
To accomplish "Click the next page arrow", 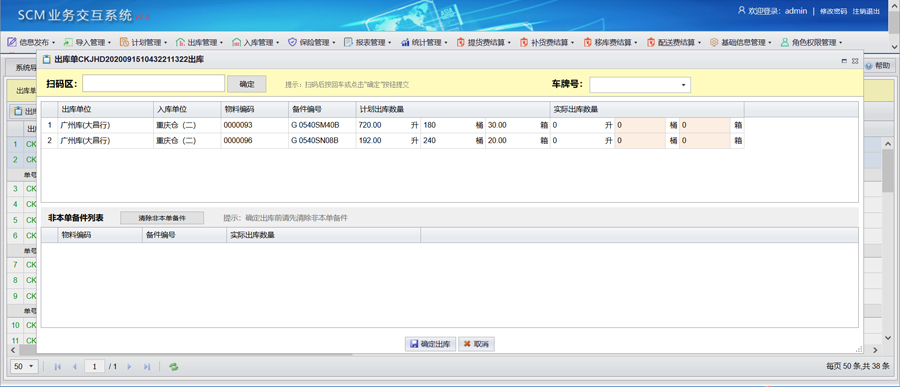I will 129,366.
